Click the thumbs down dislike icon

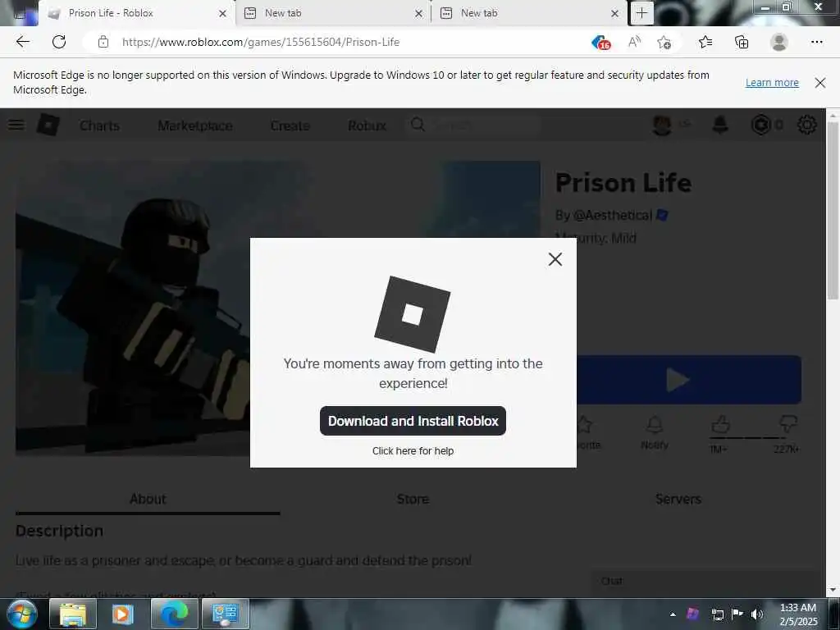(x=787, y=424)
